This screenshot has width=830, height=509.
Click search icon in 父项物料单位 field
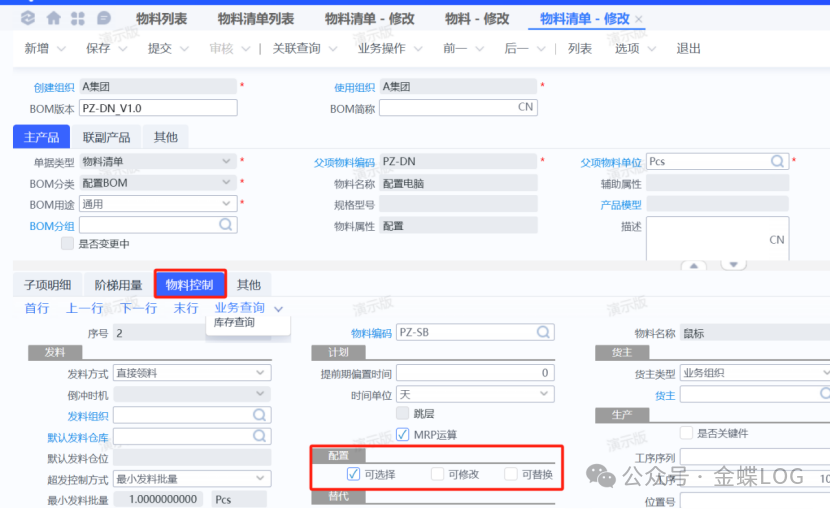point(777,161)
